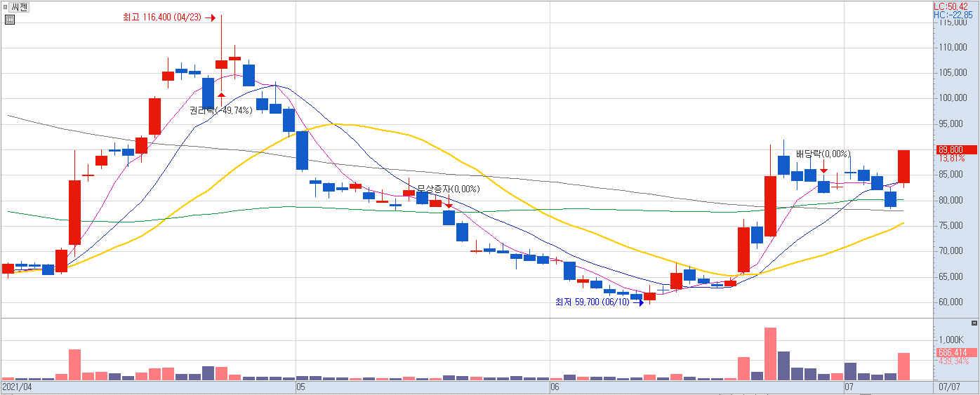980x395 pixels.
Task: Close the volume panel with X icon
Action: (x=974, y=323)
